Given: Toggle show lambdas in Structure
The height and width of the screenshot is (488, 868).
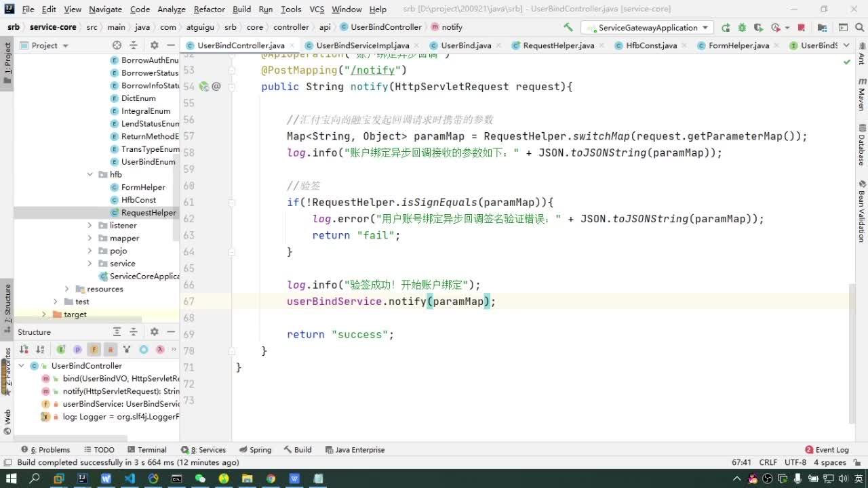Looking at the screenshot, I should coord(160,349).
